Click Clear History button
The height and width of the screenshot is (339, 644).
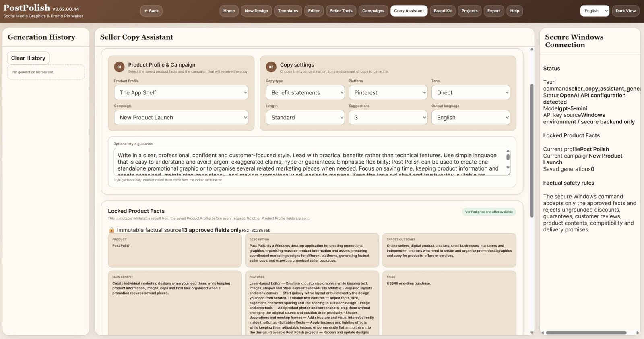point(28,58)
